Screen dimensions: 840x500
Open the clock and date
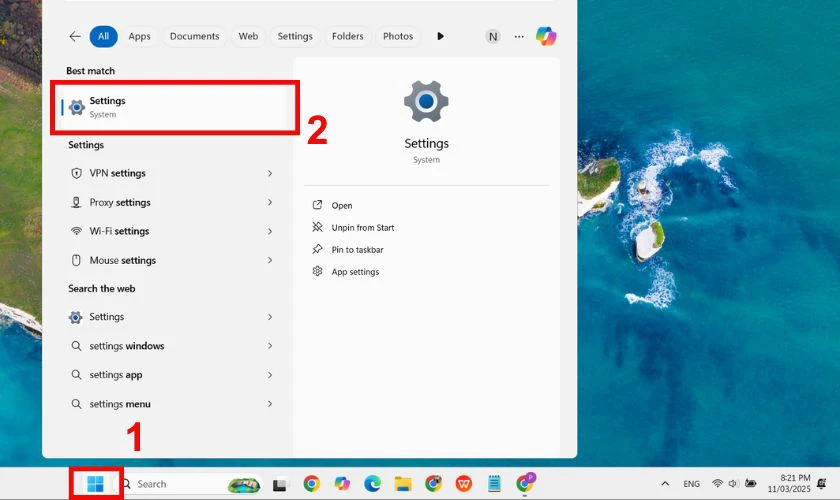pos(789,483)
